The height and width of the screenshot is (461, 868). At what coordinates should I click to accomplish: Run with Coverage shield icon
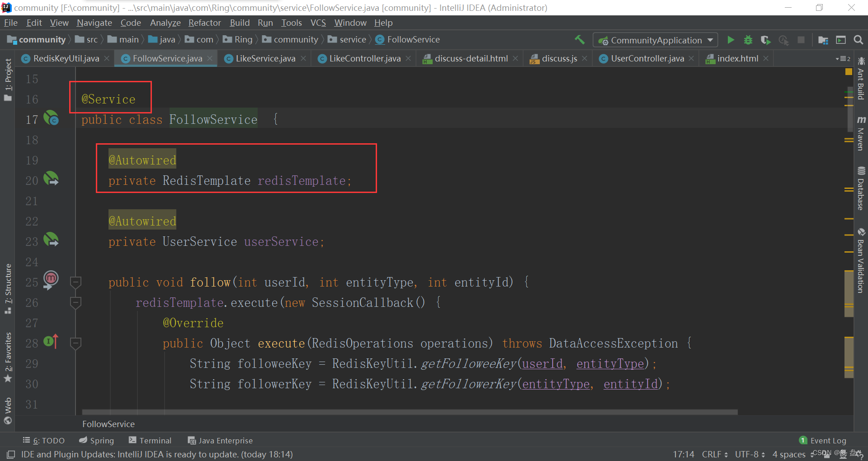pos(765,40)
